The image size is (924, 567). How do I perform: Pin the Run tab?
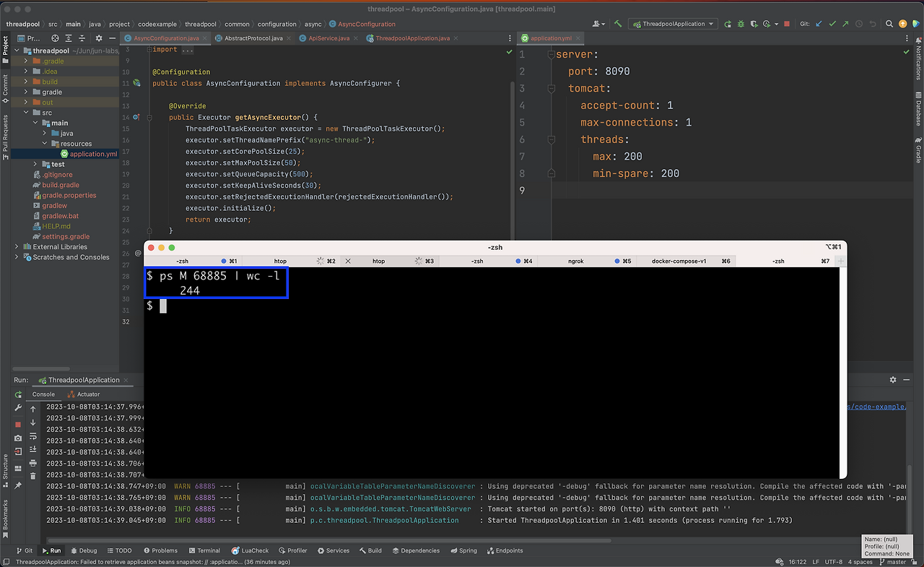click(18, 485)
